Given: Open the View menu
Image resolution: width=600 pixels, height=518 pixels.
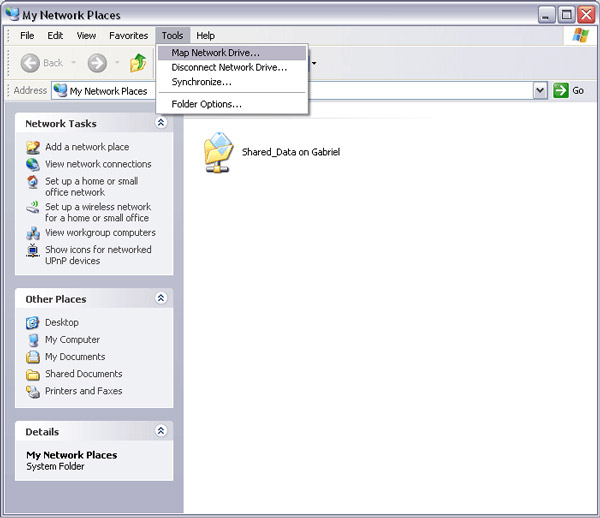Looking at the screenshot, I should 86,36.
